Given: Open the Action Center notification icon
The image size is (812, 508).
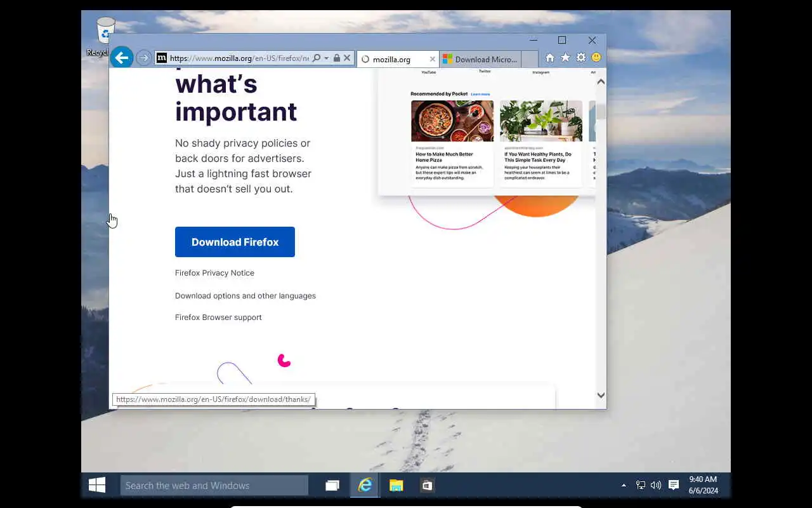Looking at the screenshot, I should [674, 486].
